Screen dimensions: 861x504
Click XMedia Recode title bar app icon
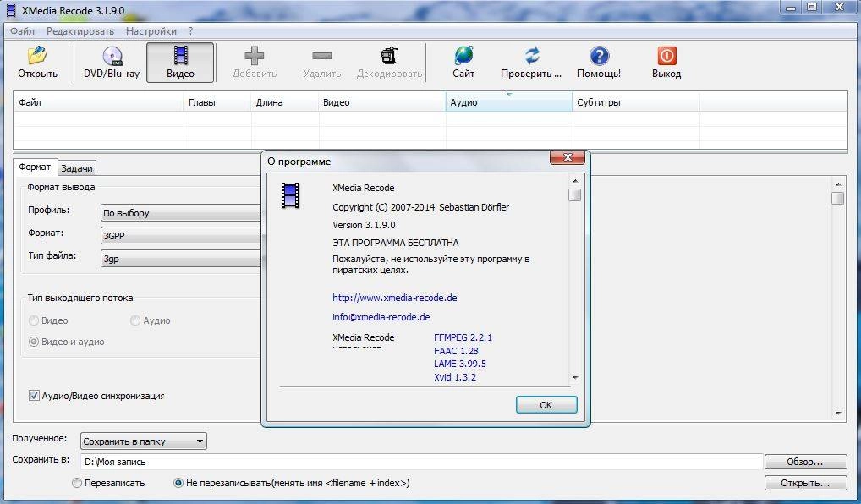(11, 10)
